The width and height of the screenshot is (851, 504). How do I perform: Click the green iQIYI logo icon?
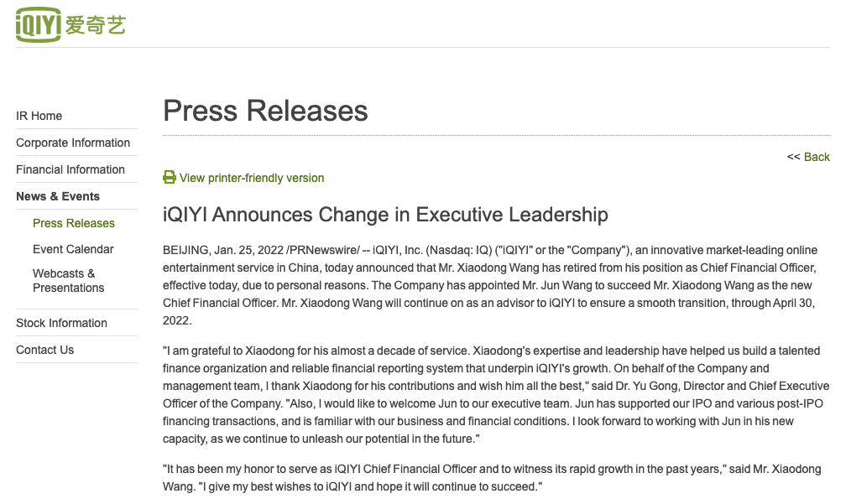[39, 26]
